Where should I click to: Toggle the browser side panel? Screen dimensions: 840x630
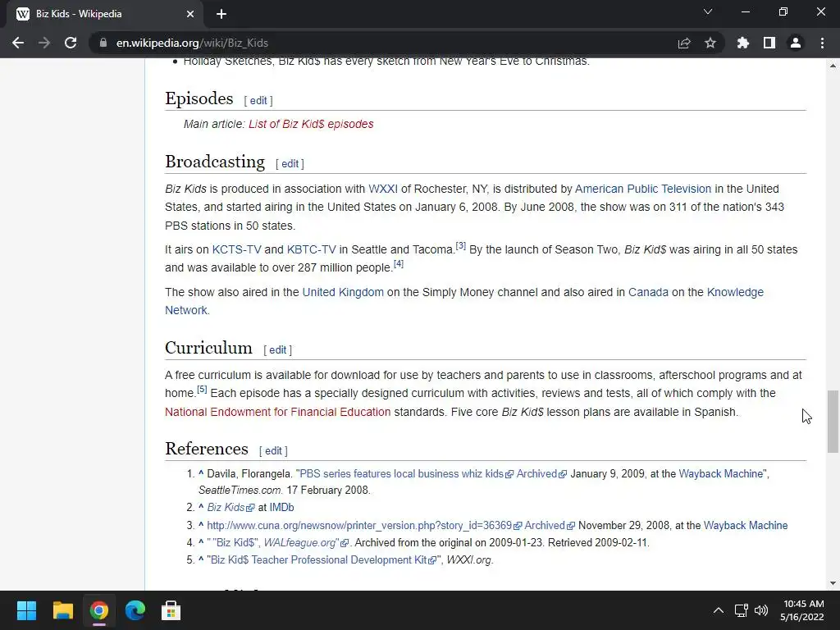coord(769,43)
